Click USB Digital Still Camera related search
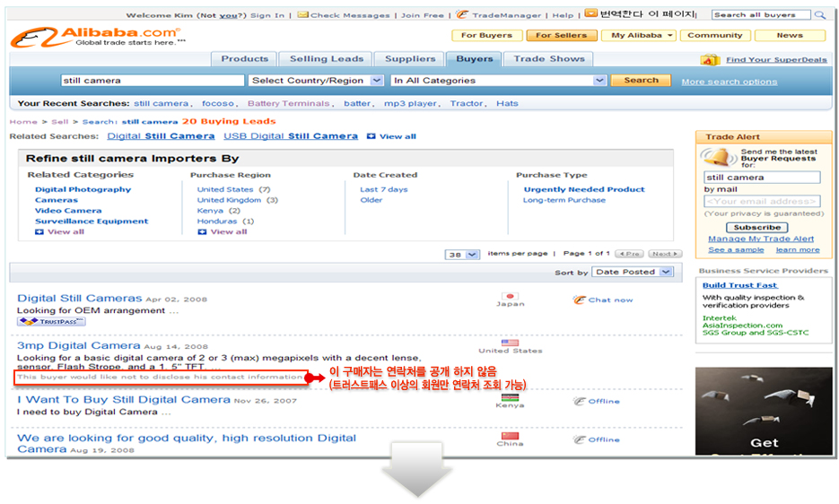 click(291, 136)
